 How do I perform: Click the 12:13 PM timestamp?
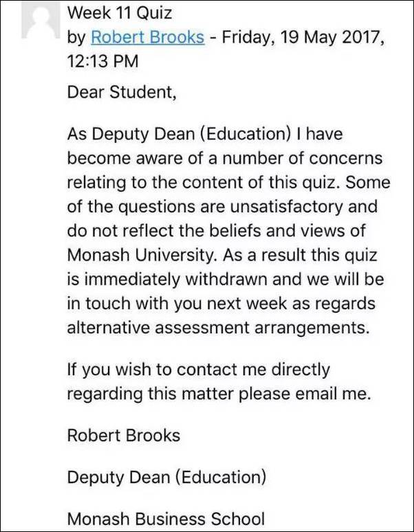(x=102, y=61)
